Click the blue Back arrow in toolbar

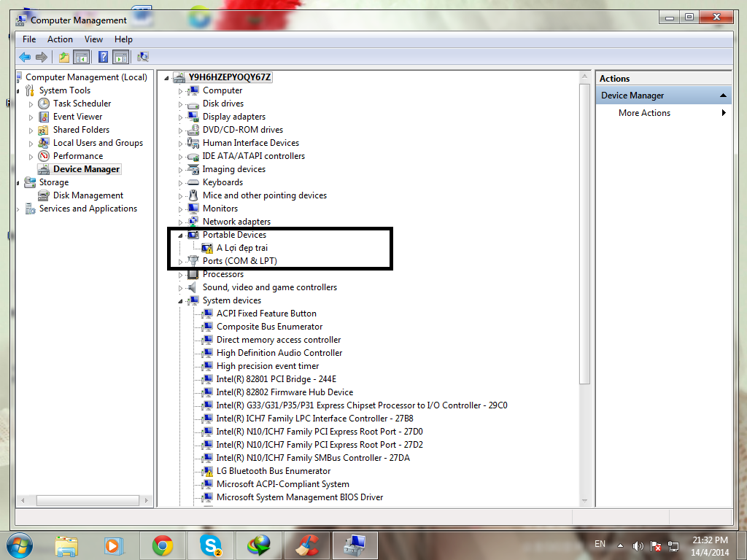point(25,57)
